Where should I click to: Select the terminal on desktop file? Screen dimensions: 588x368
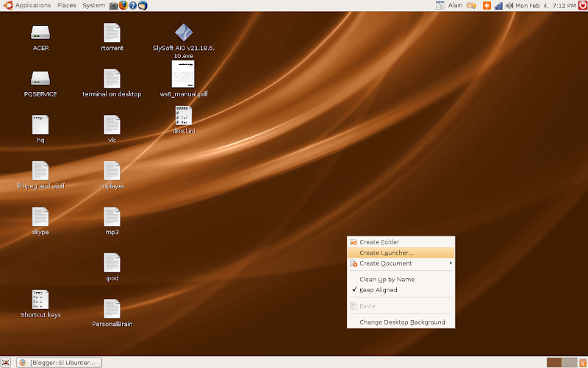[x=112, y=79]
